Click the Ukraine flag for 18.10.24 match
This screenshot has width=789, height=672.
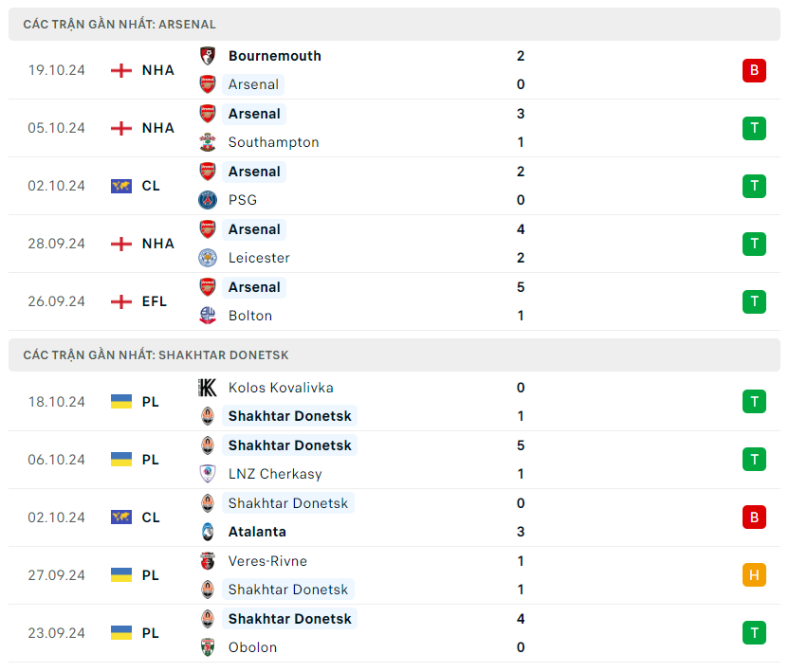(121, 402)
